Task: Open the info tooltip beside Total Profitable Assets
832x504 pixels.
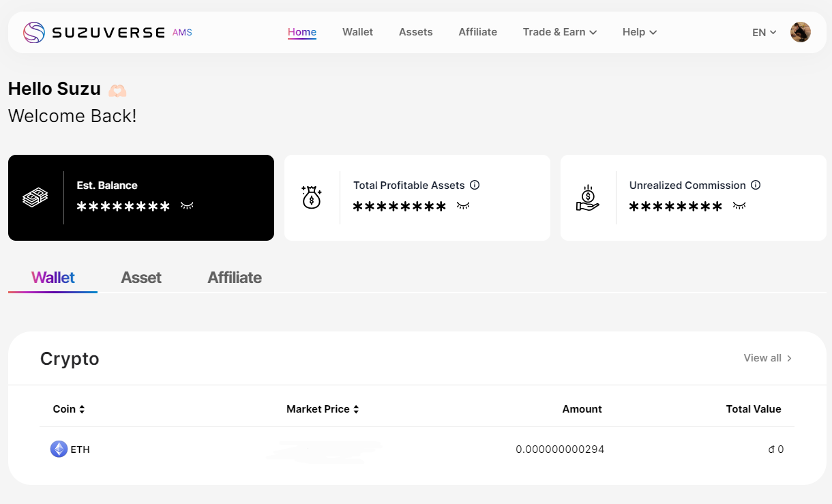Action: point(475,185)
